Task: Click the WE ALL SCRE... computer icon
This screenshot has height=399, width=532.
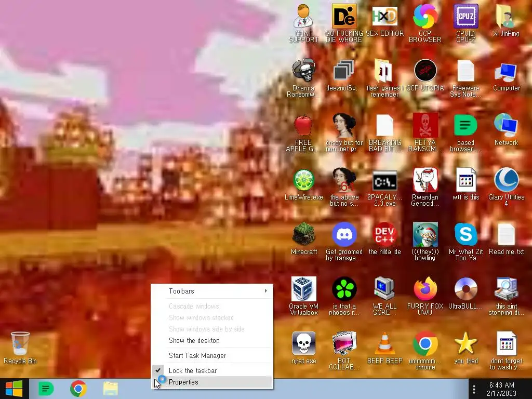Action: click(384, 296)
